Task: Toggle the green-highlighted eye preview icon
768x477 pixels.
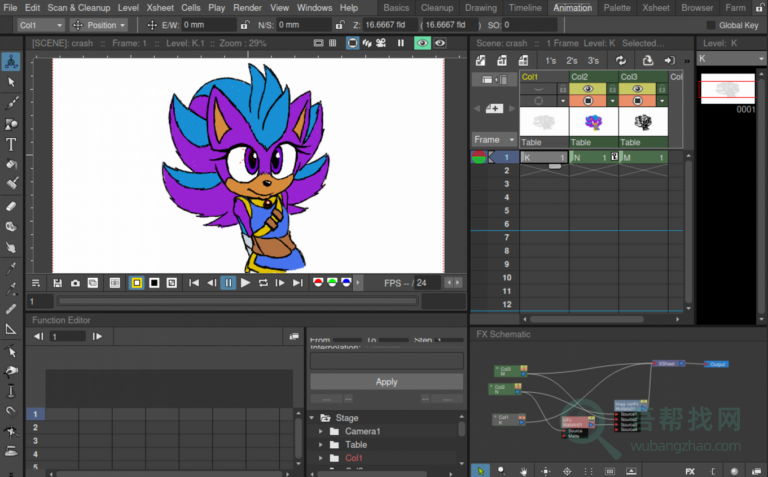Action: [x=422, y=43]
